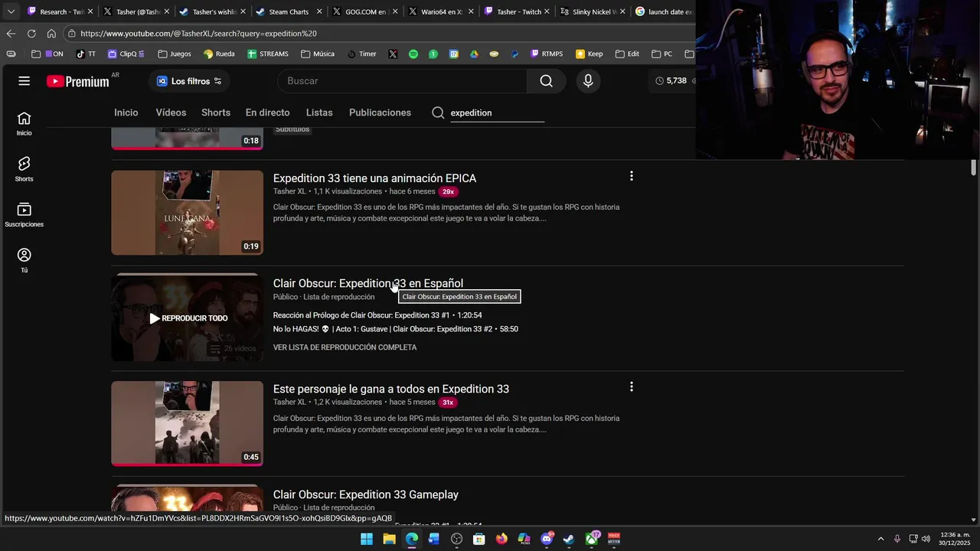Click the browser home icon
The width and height of the screenshot is (980, 551).
tap(51, 34)
